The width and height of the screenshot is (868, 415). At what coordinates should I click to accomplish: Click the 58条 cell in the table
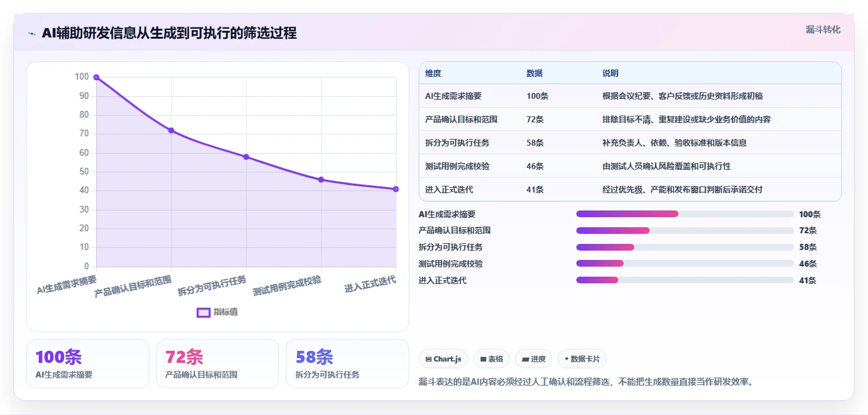point(535,143)
